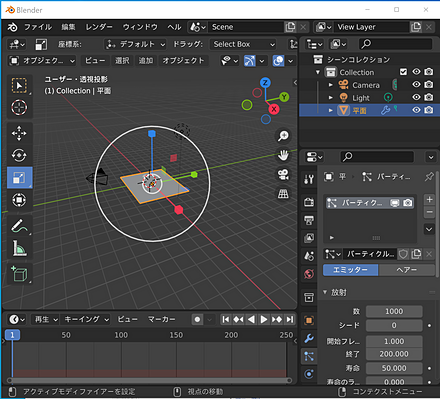This screenshot has height=399, width=440.
Task: Hide Camera in viewport
Action: coord(416,84)
